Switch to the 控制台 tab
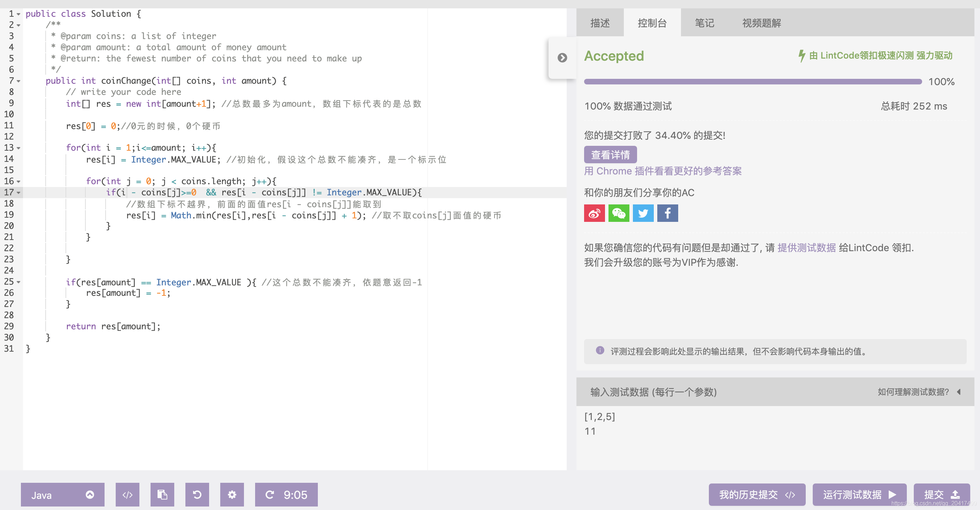This screenshot has width=980, height=510. pyautogui.click(x=652, y=23)
